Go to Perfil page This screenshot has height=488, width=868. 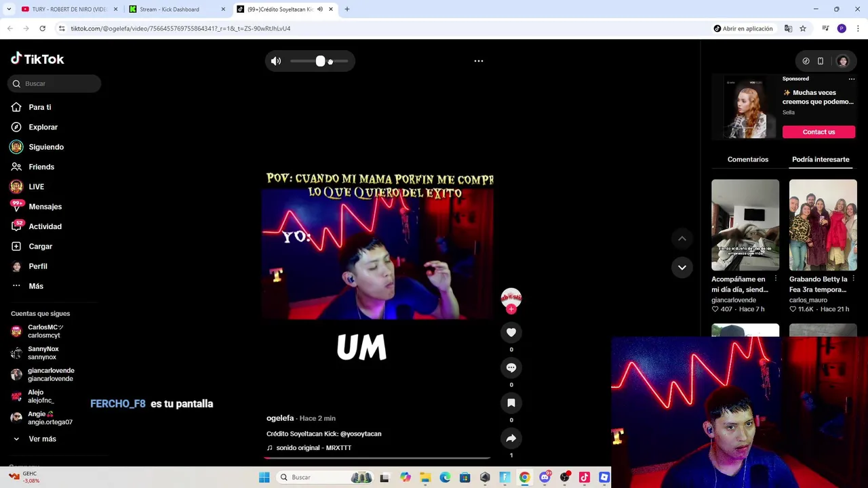coord(37,266)
